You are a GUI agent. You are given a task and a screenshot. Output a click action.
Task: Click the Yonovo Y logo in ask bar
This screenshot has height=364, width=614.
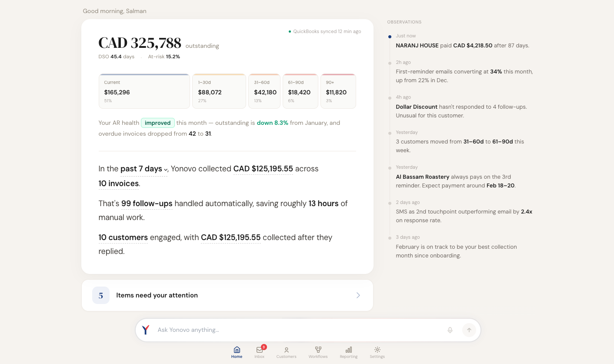(x=146, y=330)
